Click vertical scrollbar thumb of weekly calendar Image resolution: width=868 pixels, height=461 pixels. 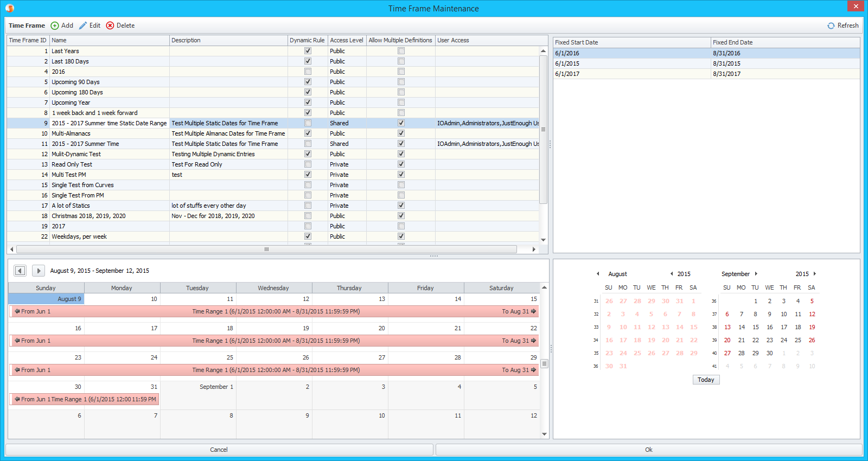point(544,364)
